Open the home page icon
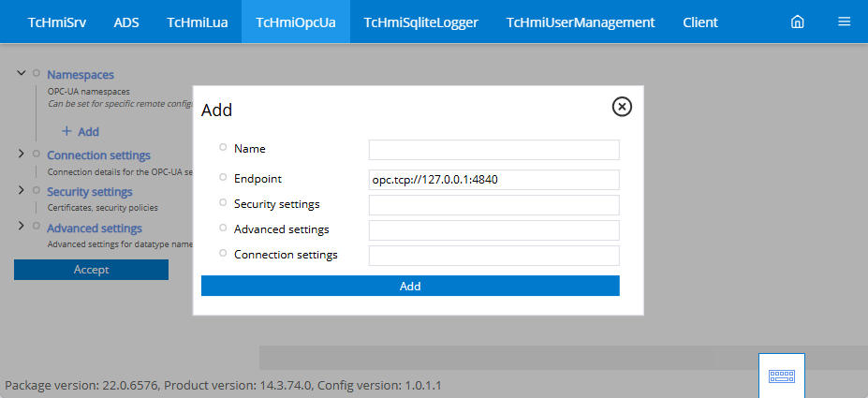Viewport: 868px width, 398px height. pos(797,22)
